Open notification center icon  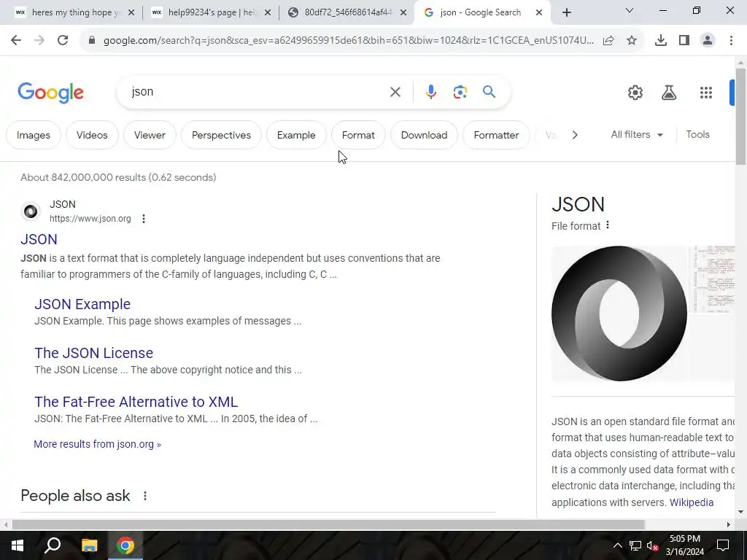point(723,545)
